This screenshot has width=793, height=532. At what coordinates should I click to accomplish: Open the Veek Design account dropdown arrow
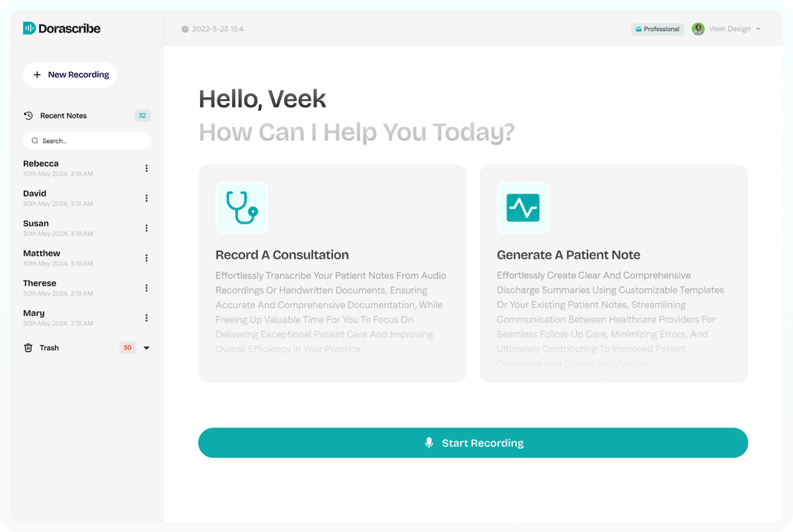(x=758, y=29)
